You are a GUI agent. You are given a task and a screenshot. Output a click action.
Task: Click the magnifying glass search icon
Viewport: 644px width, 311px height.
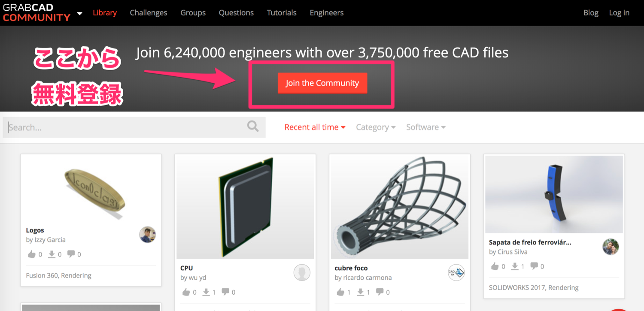coord(253,126)
